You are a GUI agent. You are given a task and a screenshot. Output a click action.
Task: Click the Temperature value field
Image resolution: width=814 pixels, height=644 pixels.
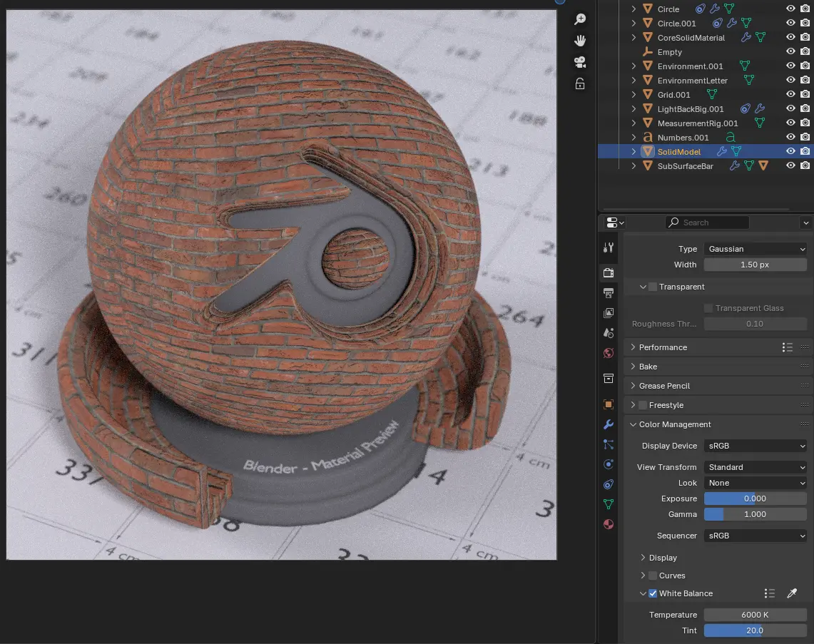[x=756, y=615]
